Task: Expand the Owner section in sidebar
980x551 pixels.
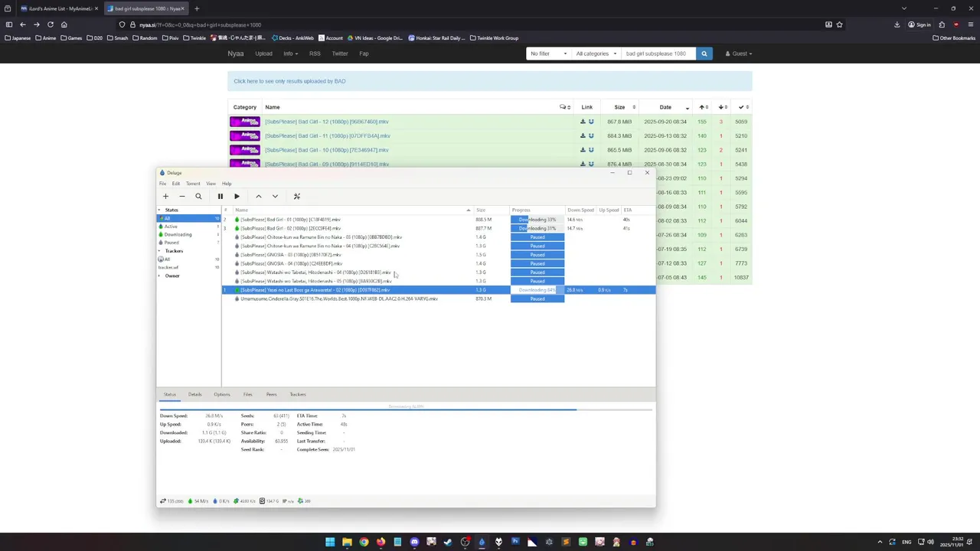Action: point(160,275)
